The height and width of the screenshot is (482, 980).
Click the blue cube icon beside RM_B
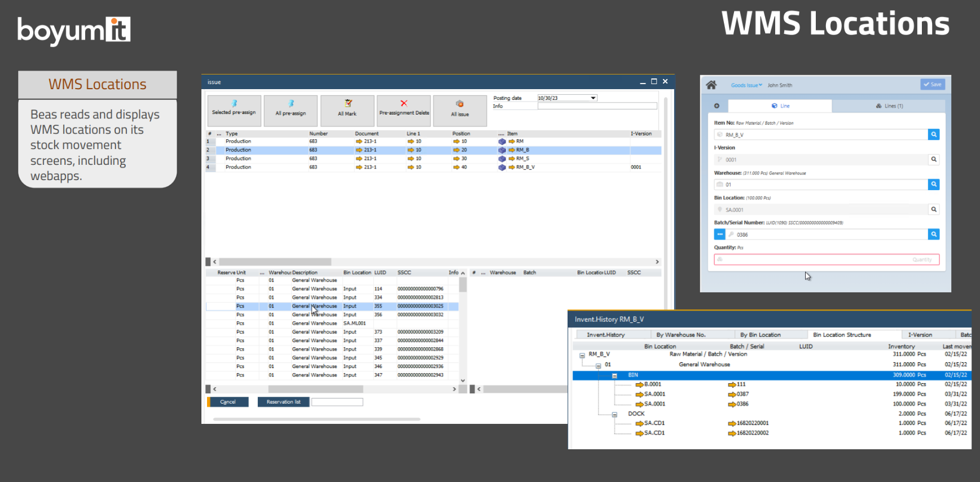(502, 150)
